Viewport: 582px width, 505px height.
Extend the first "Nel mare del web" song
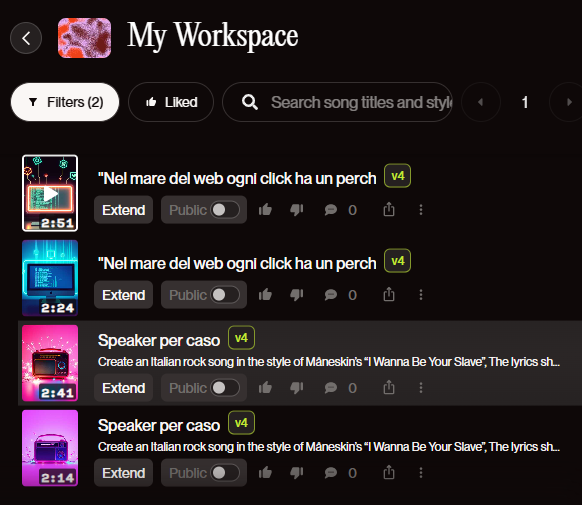[x=124, y=210]
